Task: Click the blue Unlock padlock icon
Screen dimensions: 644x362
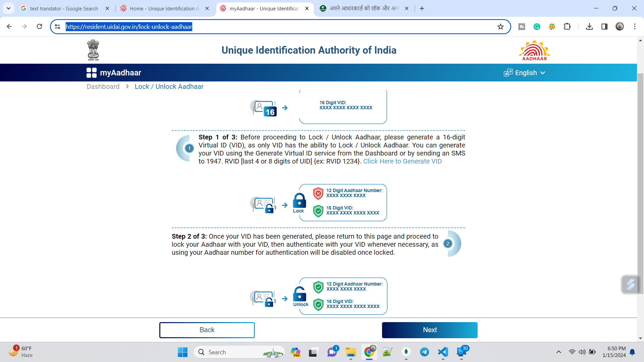Action: [x=299, y=294]
